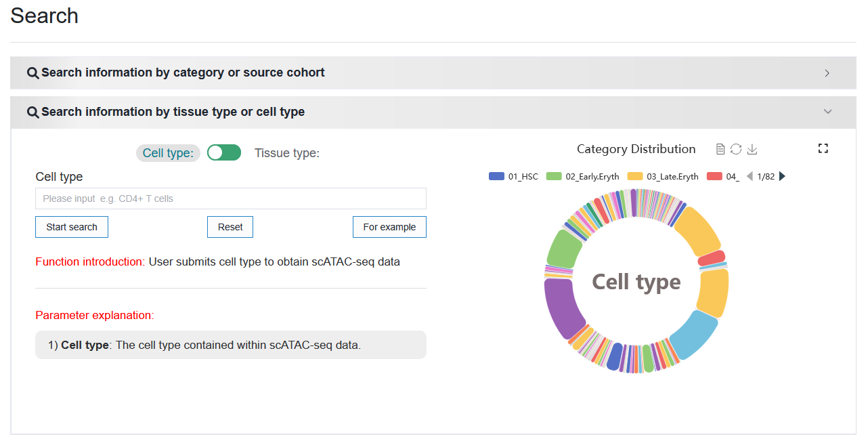868x441 pixels.
Task: Click the For example button
Action: [x=389, y=227]
